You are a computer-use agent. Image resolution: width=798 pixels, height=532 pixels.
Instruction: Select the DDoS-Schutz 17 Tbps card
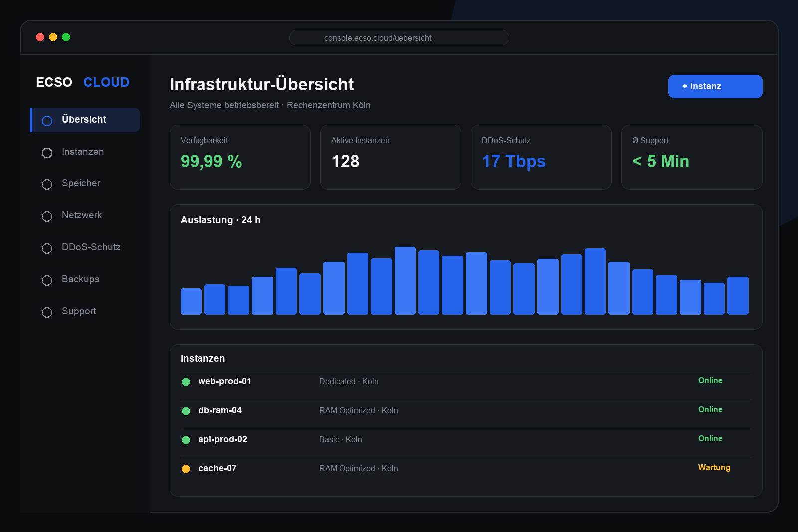541,157
